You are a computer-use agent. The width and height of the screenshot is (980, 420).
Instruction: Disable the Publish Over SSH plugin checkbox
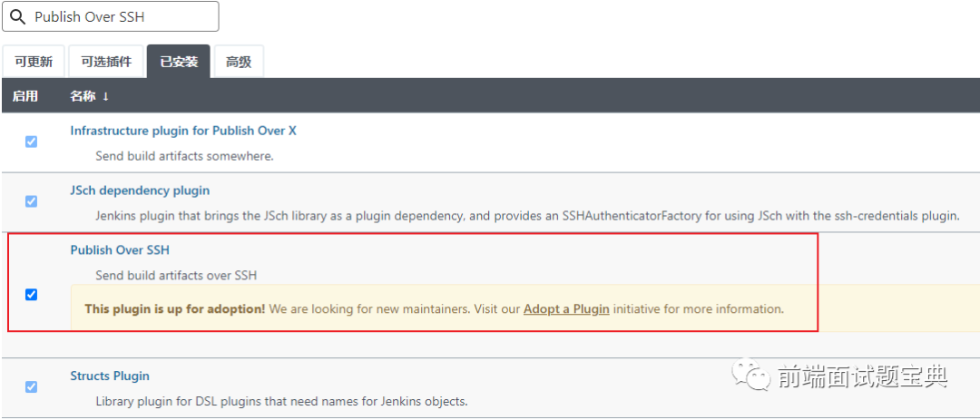coord(31,295)
